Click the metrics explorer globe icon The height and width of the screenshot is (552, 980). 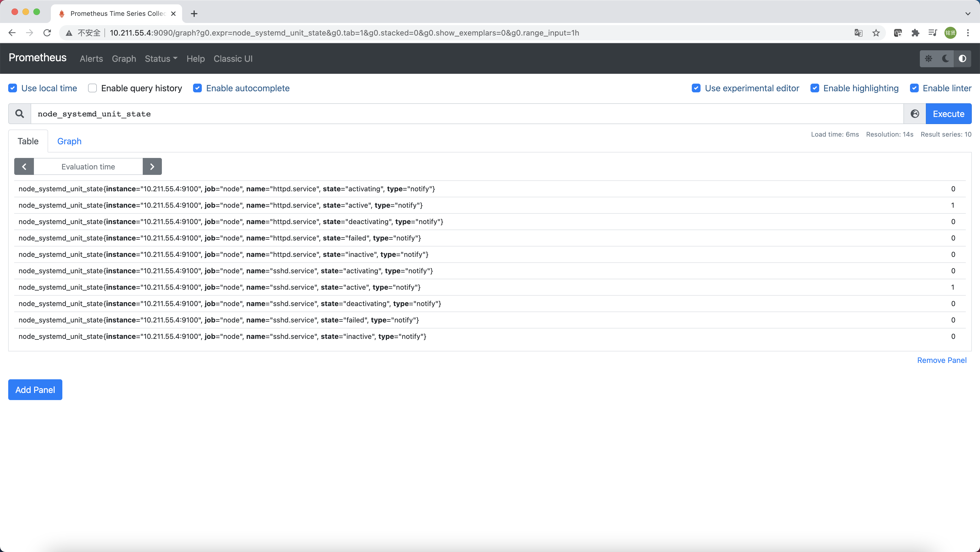(915, 114)
